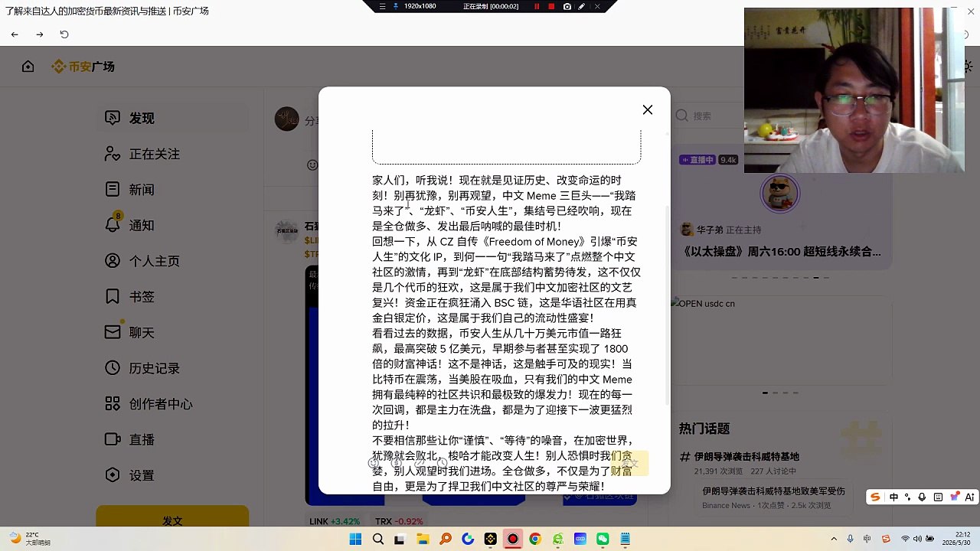Click the live host avatar with sunglasses

(779, 193)
